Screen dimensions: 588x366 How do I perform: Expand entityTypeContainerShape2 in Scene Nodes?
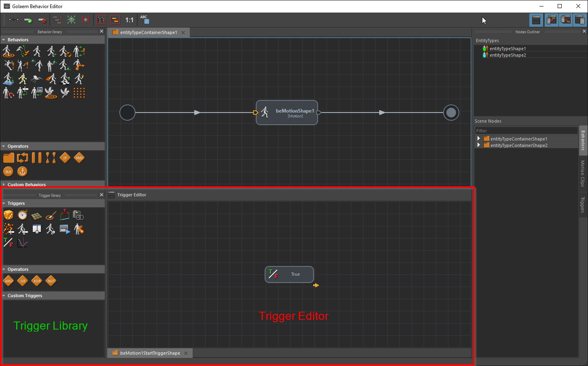(479, 145)
